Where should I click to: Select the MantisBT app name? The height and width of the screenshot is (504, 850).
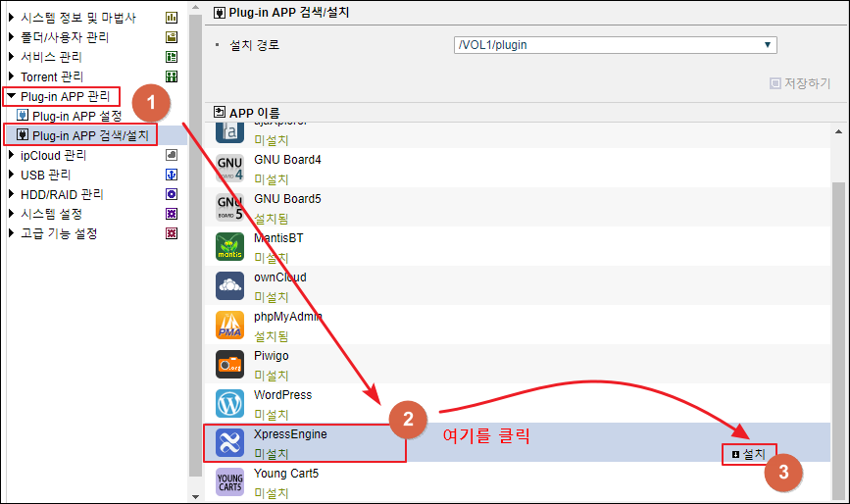pos(278,238)
